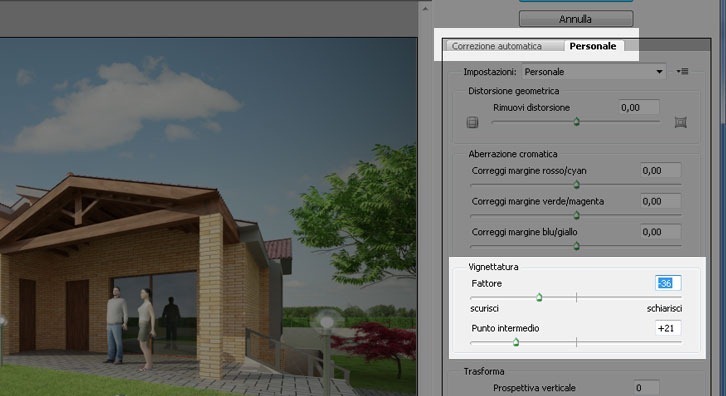726x396 pixels.
Task: Click the Correggi margine rosso/cyan slider handle
Action: (x=576, y=185)
